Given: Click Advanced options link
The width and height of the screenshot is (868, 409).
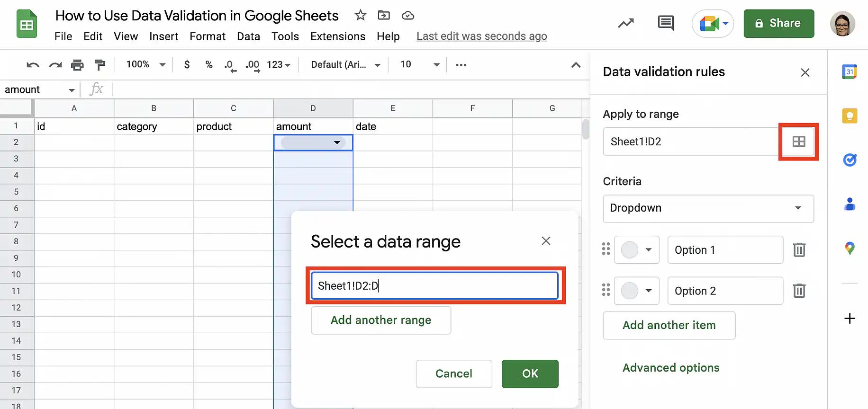Looking at the screenshot, I should (x=671, y=368).
